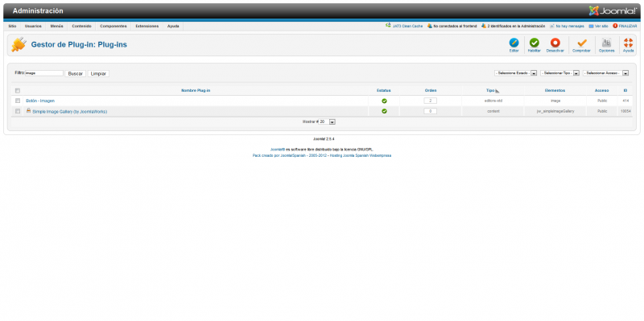The image size is (644, 321).
Task: Open the Ayuda lifebuoy icon
Action: point(628,43)
